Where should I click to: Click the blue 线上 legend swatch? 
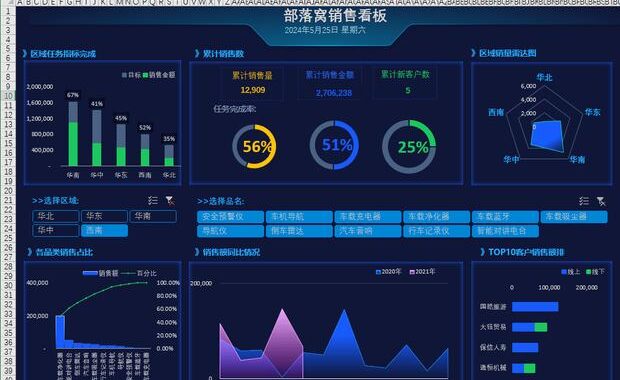[564, 272]
